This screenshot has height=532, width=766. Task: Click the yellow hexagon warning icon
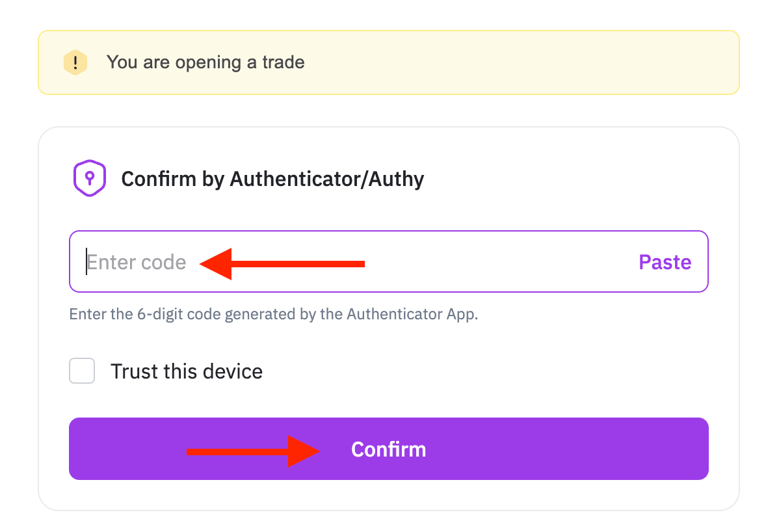[x=75, y=62]
